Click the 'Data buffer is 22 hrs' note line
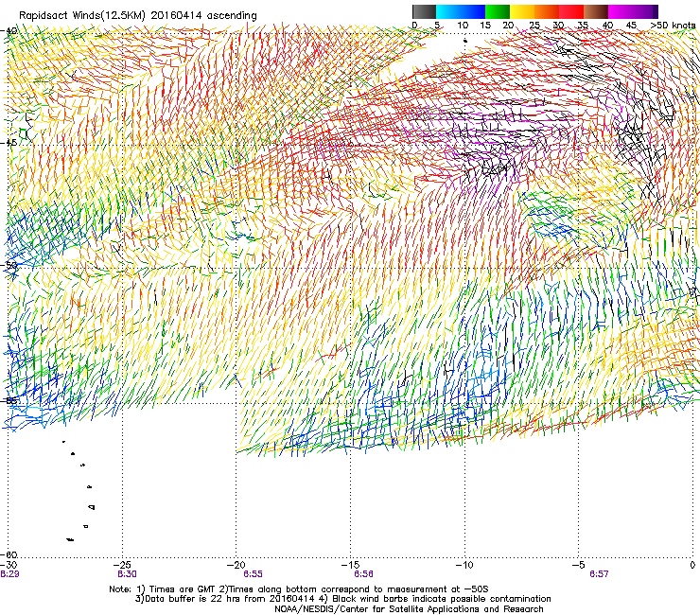 pos(342,599)
